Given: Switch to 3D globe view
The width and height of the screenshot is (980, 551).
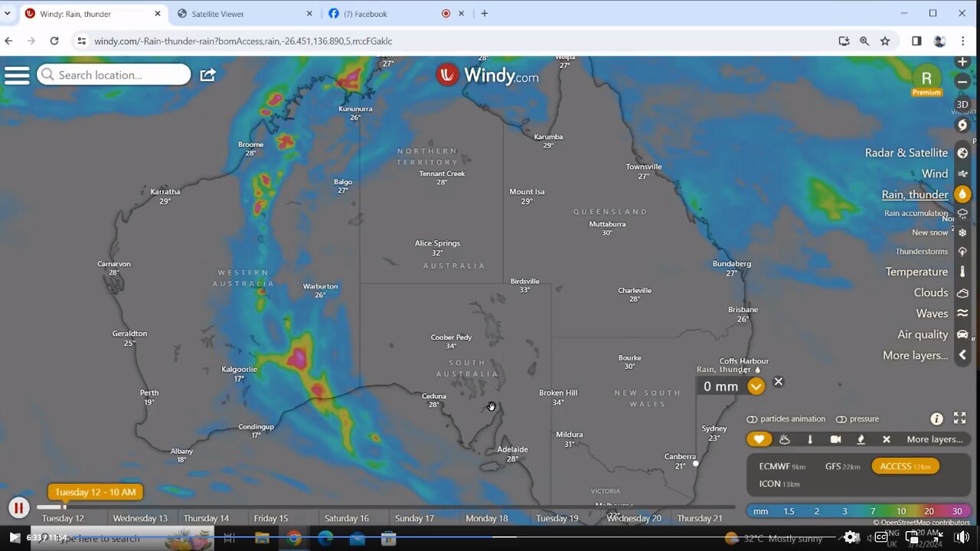Looking at the screenshot, I should [962, 104].
